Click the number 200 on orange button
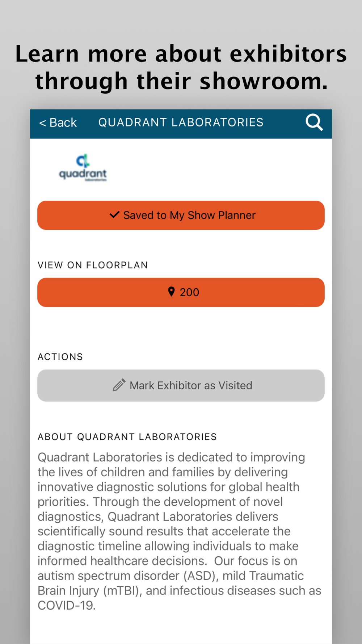The width and height of the screenshot is (362, 644). [x=189, y=292]
